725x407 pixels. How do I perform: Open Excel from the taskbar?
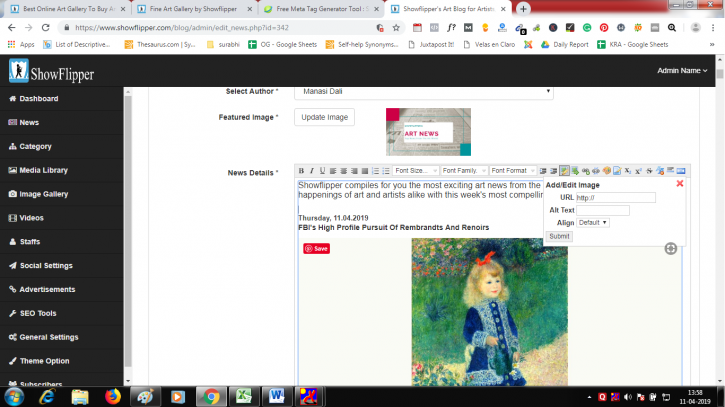(x=244, y=396)
